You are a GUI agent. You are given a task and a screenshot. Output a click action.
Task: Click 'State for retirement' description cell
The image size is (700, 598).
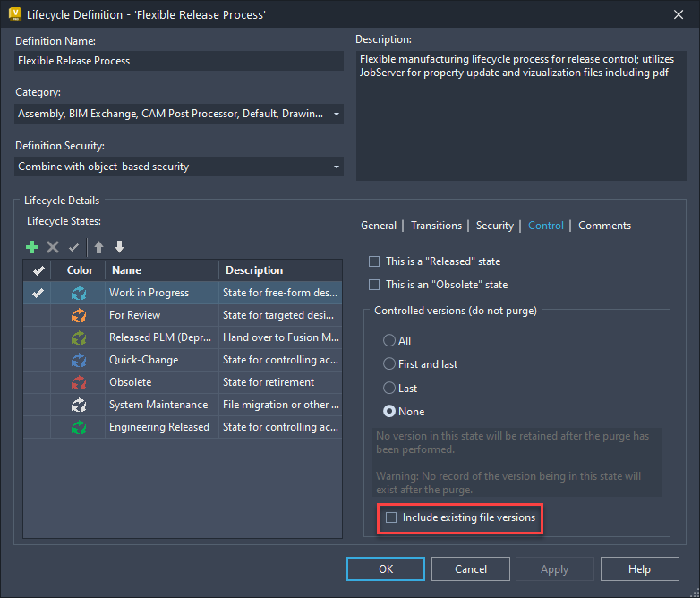point(281,382)
